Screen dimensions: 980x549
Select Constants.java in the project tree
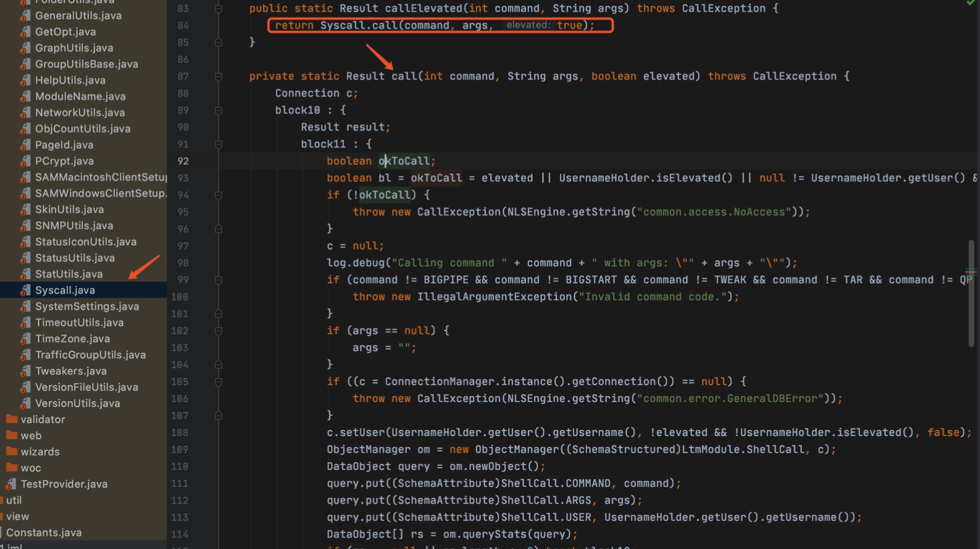(44, 533)
